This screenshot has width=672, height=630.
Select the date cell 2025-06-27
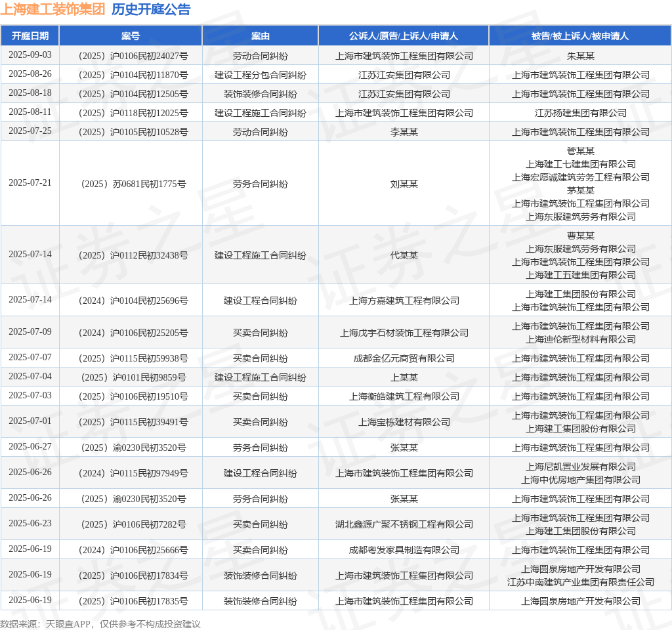point(30,446)
